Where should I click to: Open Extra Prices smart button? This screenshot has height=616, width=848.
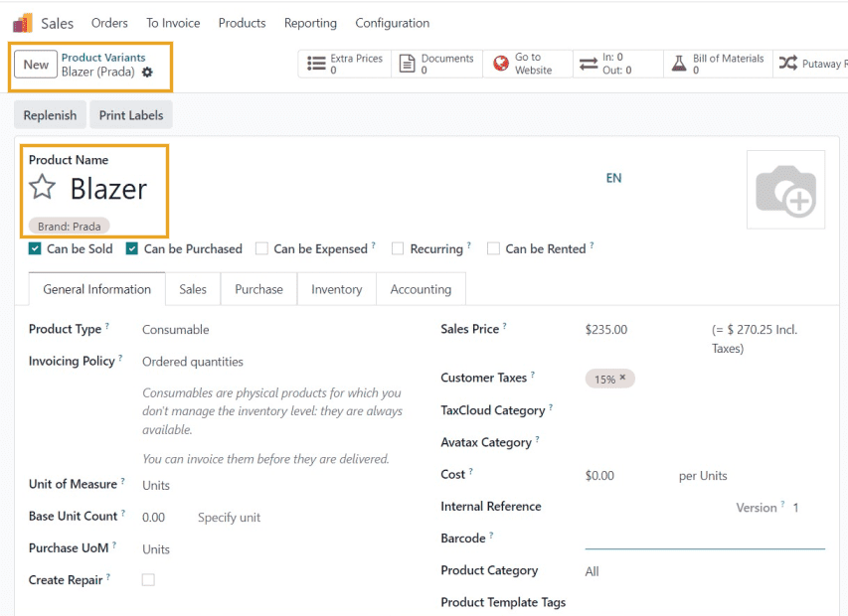click(345, 65)
